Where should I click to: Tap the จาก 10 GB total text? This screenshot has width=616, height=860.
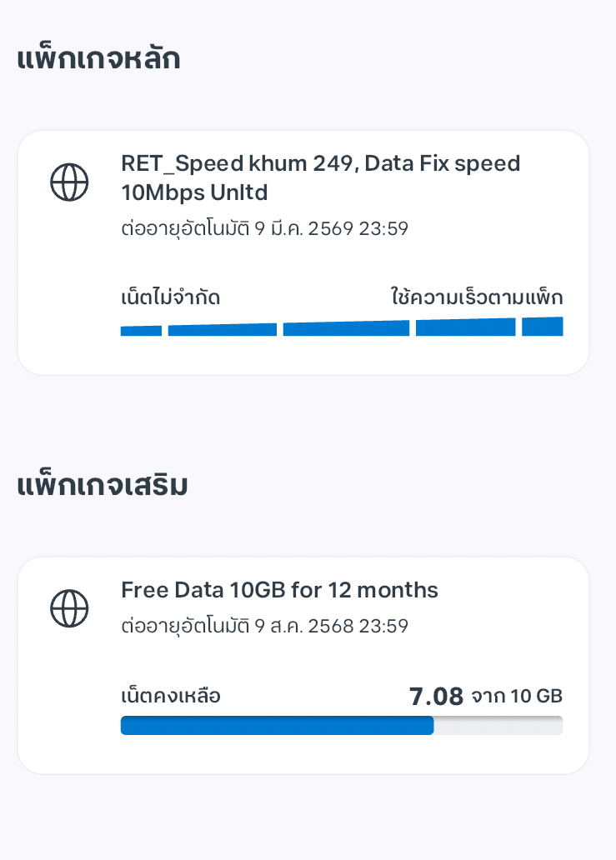click(517, 696)
